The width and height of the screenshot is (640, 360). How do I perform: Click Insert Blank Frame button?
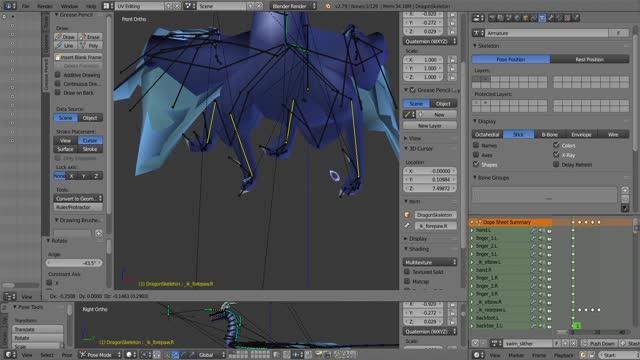[78, 57]
